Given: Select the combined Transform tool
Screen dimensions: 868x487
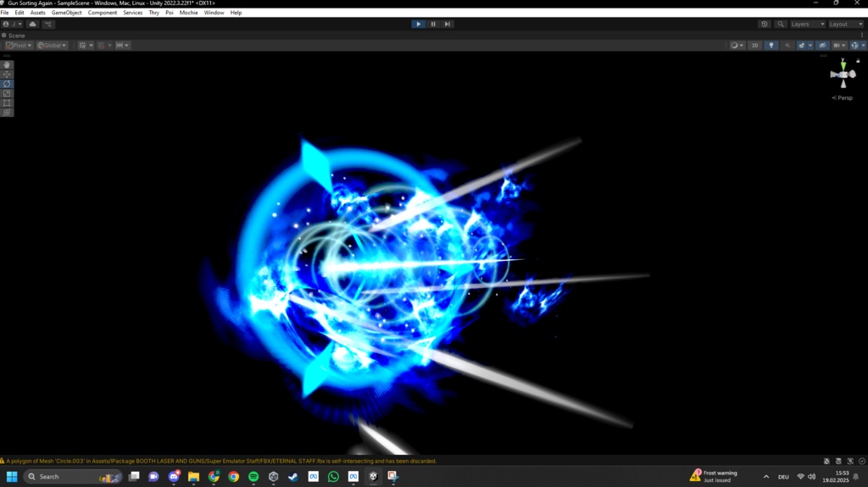Looking at the screenshot, I should click(7, 112).
